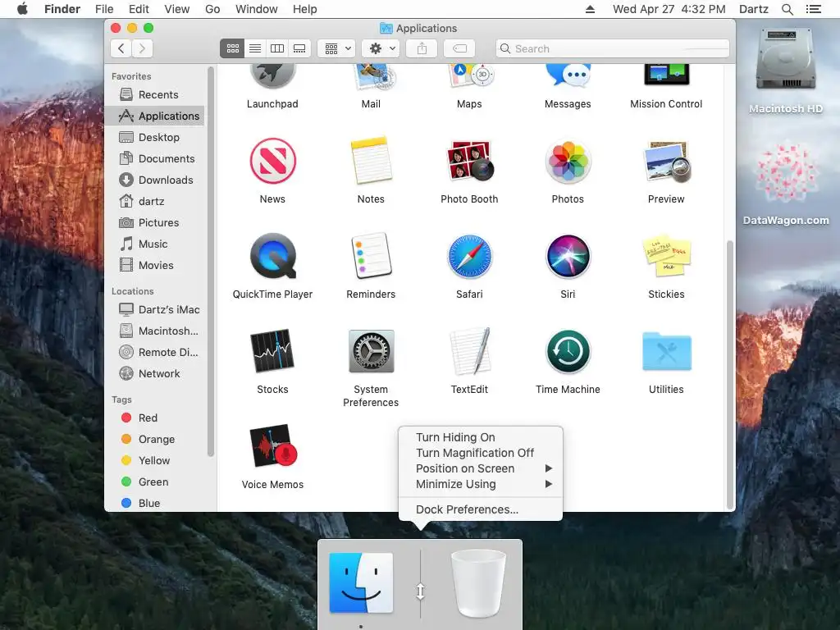Click the sidebar scrollbar
840x630 pixels.
(211, 262)
